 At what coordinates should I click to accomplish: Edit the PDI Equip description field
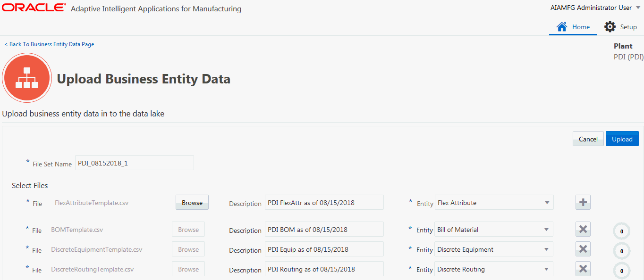pos(324,249)
